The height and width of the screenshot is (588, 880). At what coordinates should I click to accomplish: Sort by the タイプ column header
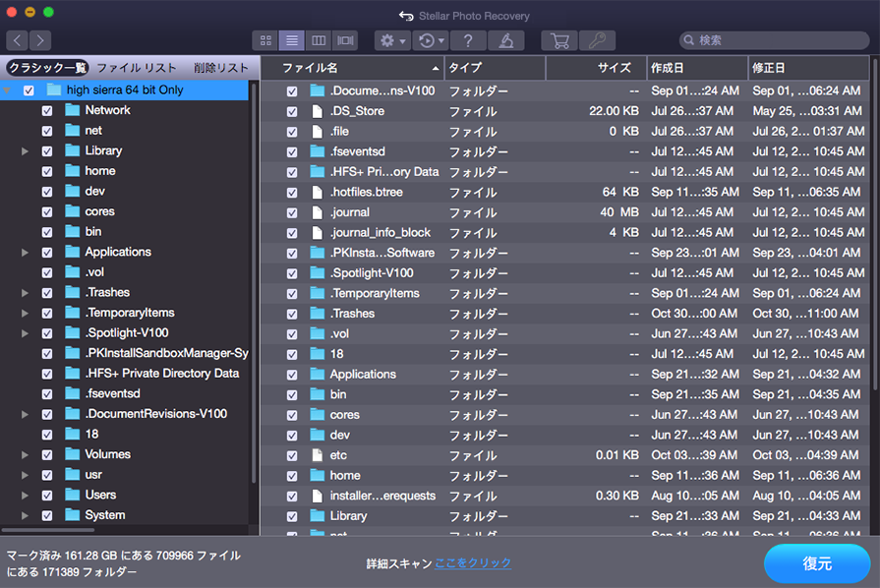[495, 68]
